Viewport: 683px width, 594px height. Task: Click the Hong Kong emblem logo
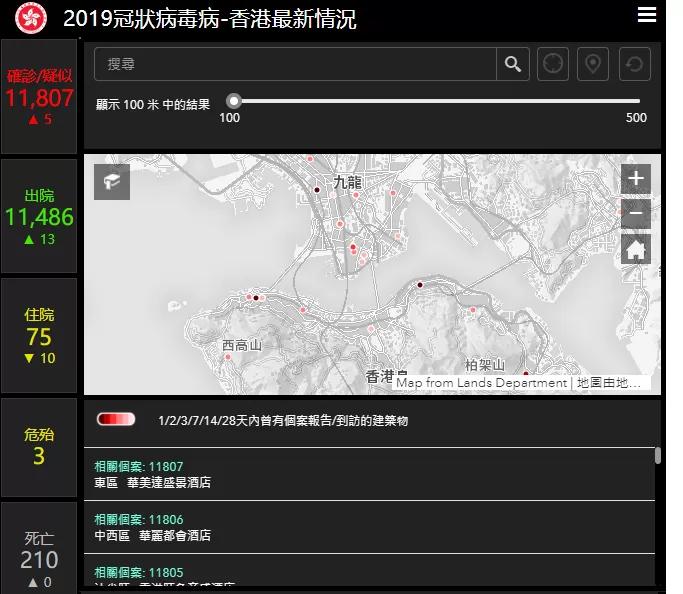click(30, 18)
